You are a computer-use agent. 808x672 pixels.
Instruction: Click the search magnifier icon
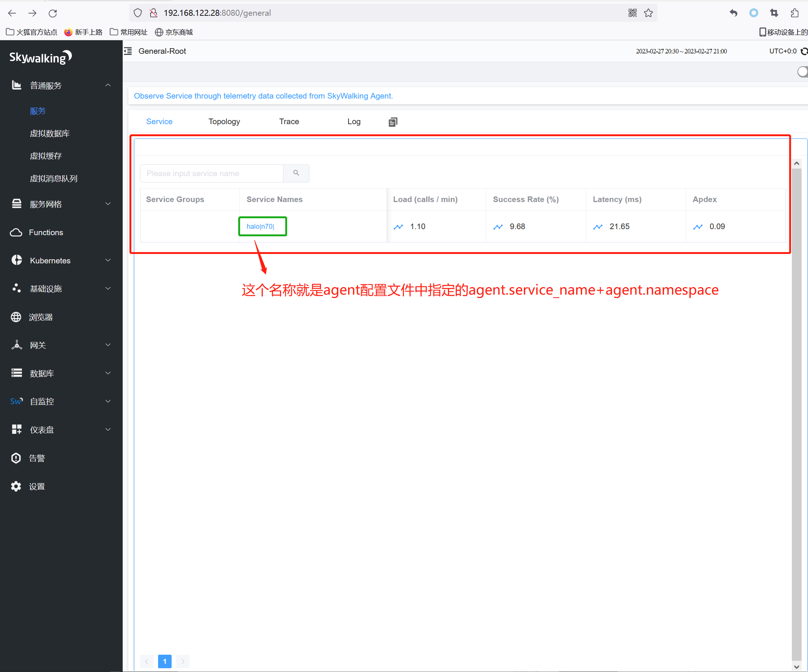tap(296, 173)
